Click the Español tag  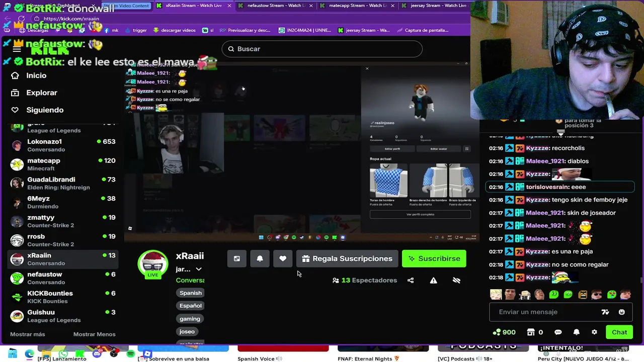pyautogui.click(x=191, y=306)
